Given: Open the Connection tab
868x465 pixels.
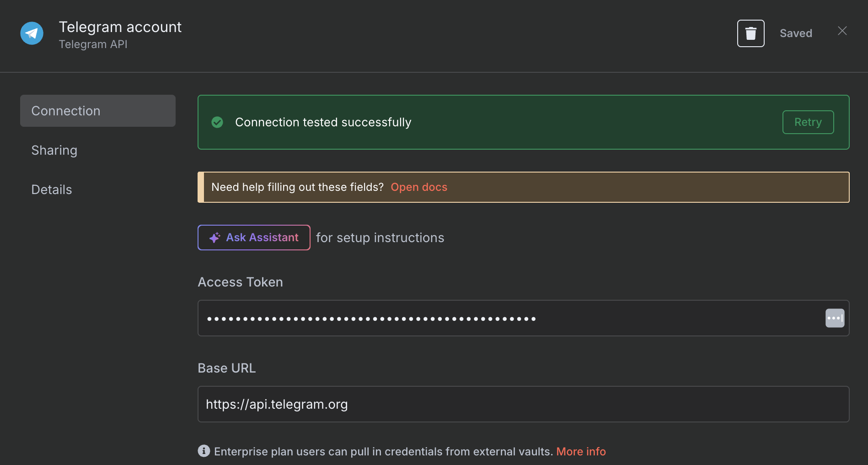Looking at the screenshot, I should click(98, 111).
